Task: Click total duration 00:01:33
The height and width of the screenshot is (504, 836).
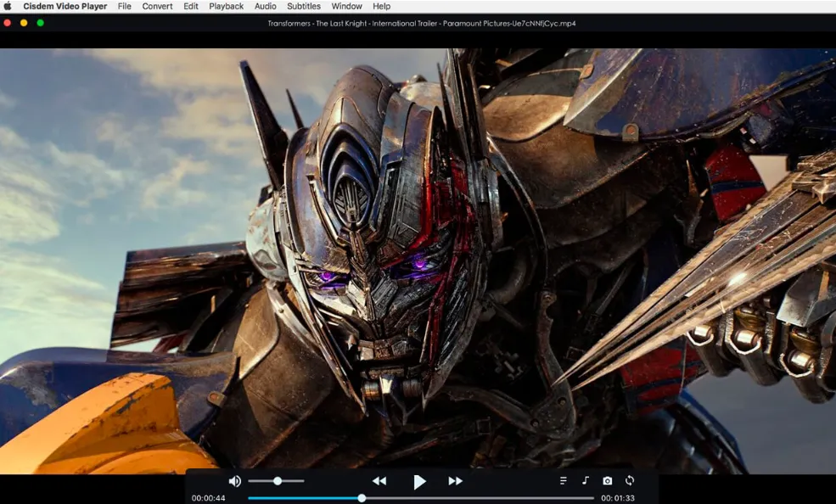Action: tap(618, 498)
